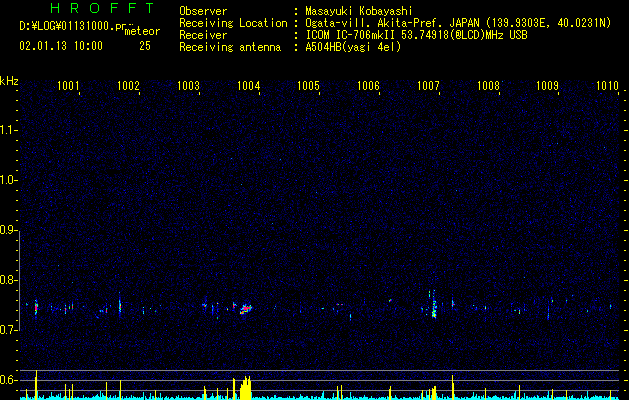
Task: Click the 1001 time axis marker
Action: (68, 85)
